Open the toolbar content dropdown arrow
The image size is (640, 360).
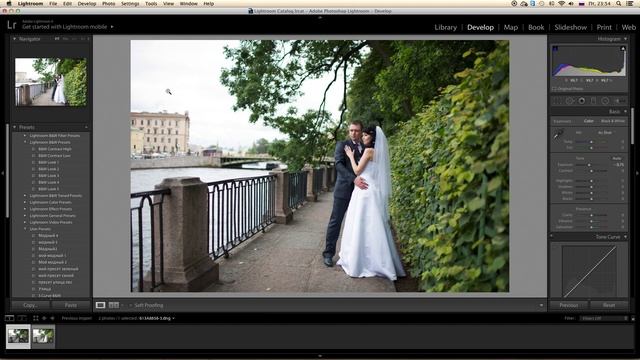[541, 305]
